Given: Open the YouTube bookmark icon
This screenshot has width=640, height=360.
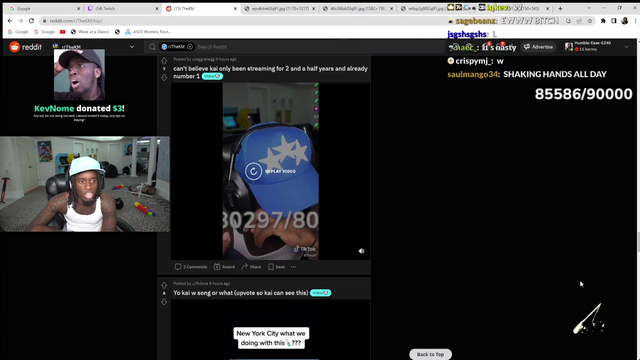Looking at the screenshot, I should pos(62,32).
